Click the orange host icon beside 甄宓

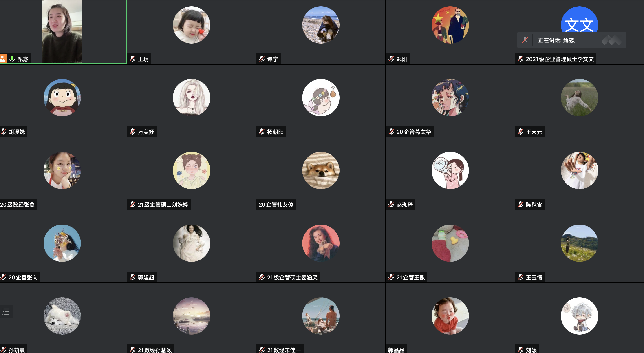point(3,59)
